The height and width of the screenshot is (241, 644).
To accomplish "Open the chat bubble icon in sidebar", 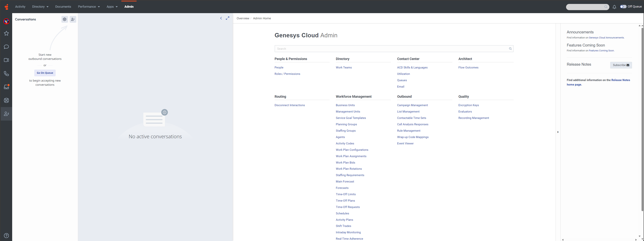I will click(x=6, y=47).
